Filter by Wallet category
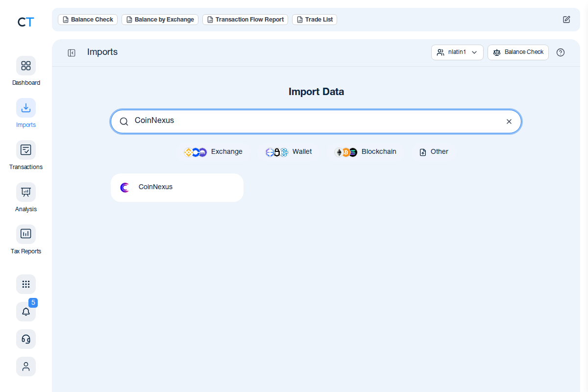This screenshot has width=588, height=392. point(289,152)
